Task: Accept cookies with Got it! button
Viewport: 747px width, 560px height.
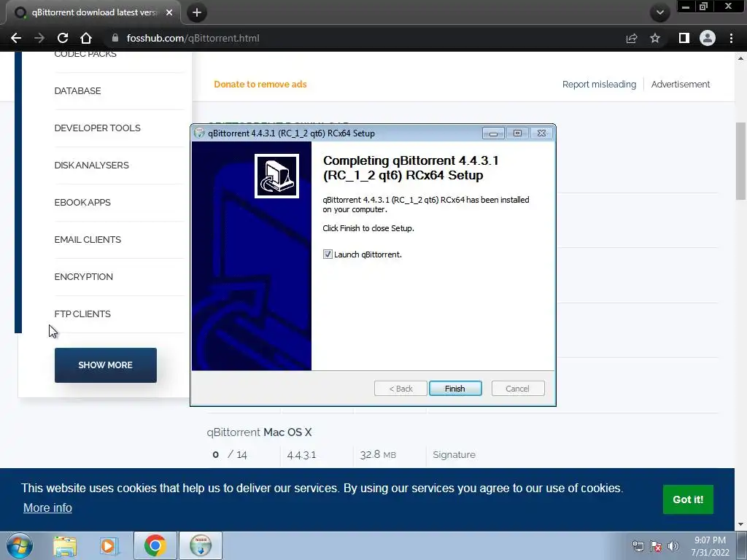Action: tap(688, 499)
